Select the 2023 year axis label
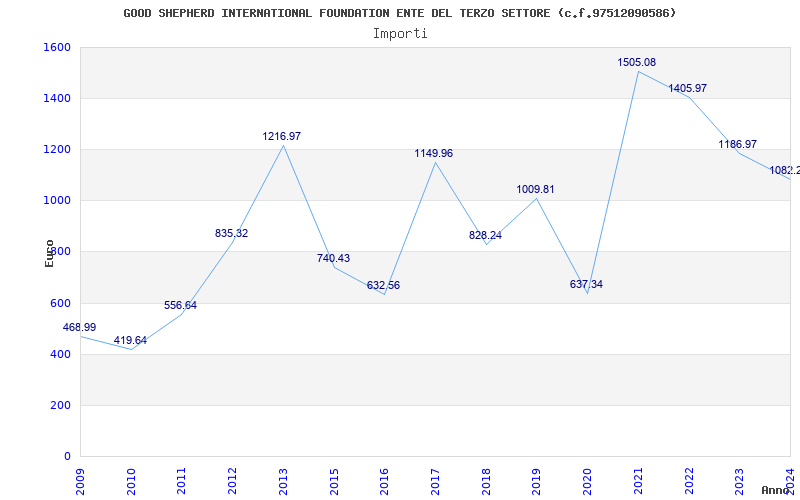 pyautogui.click(x=739, y=482)
